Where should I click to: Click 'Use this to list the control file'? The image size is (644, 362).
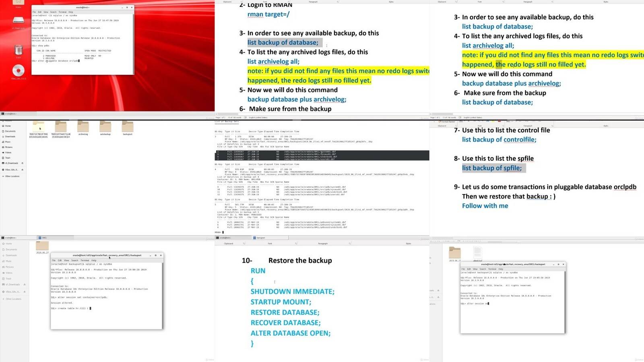point(506,130)
